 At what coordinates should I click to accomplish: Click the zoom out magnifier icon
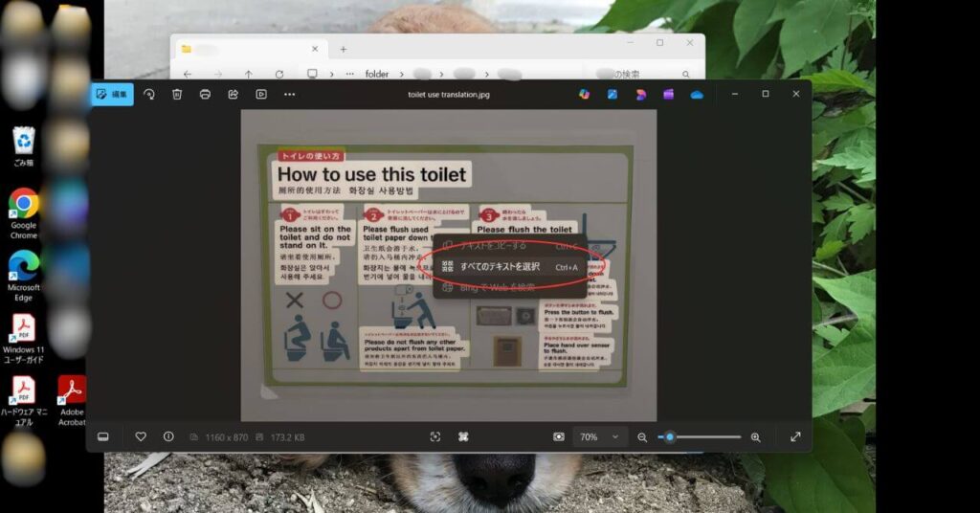642,436
